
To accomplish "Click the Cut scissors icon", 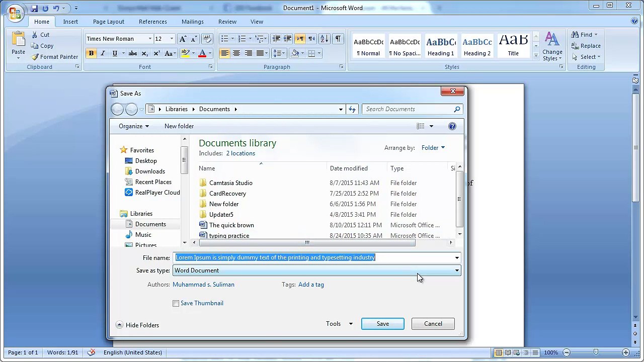I will tap(34, 35).
